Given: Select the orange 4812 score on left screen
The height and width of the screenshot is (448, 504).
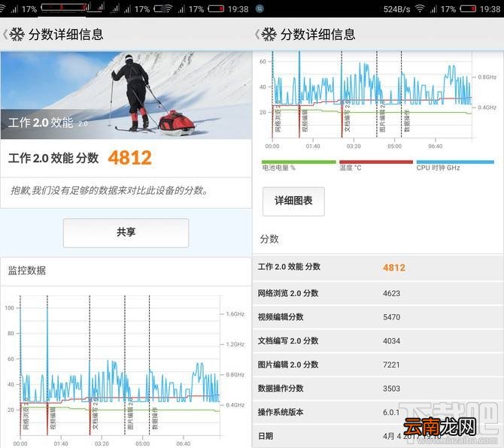Looking at the screenshot, I should [x=130, y=158].
